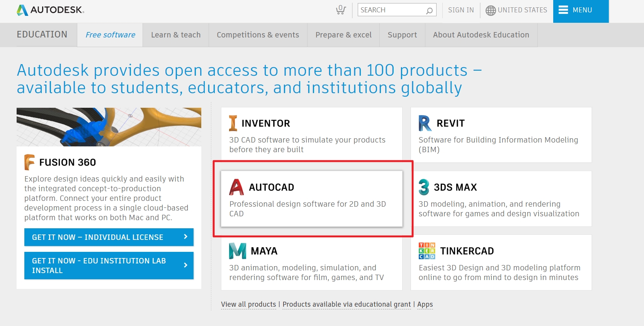This screenshot has width=644, height=326.
Task: Click the globe region icon
Action: tap(491, 10)
